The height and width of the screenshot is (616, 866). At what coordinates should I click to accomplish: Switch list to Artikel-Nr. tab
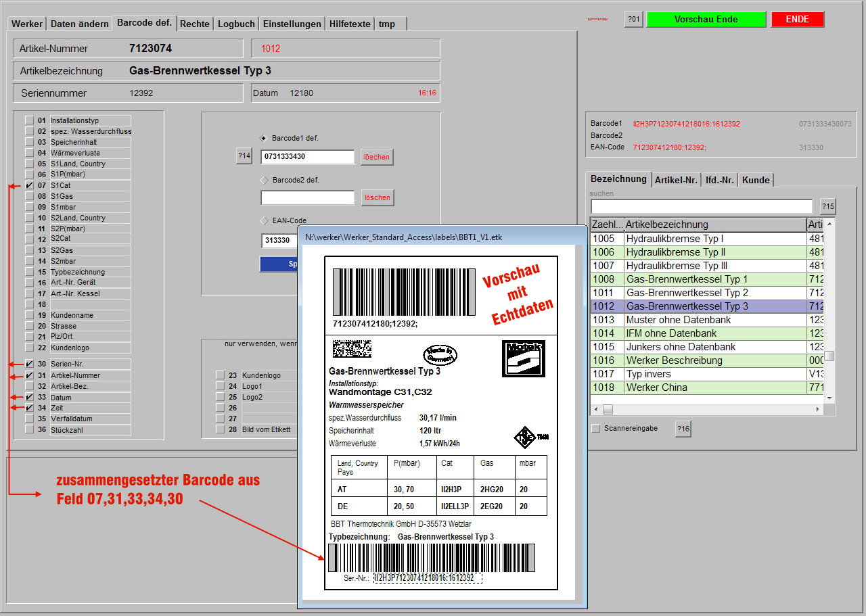click(676, 180)
